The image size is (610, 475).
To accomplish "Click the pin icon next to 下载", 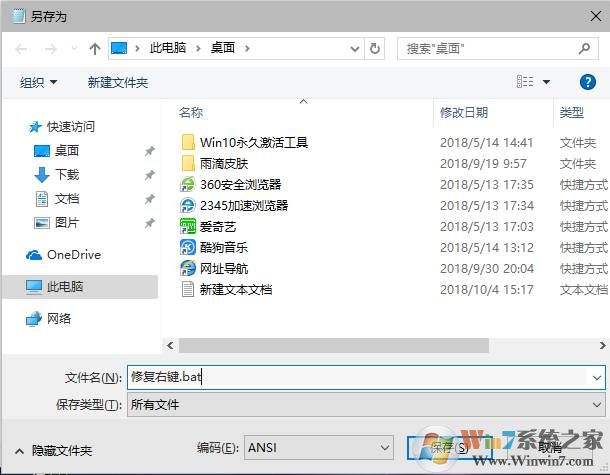I will tap(149, 175).
